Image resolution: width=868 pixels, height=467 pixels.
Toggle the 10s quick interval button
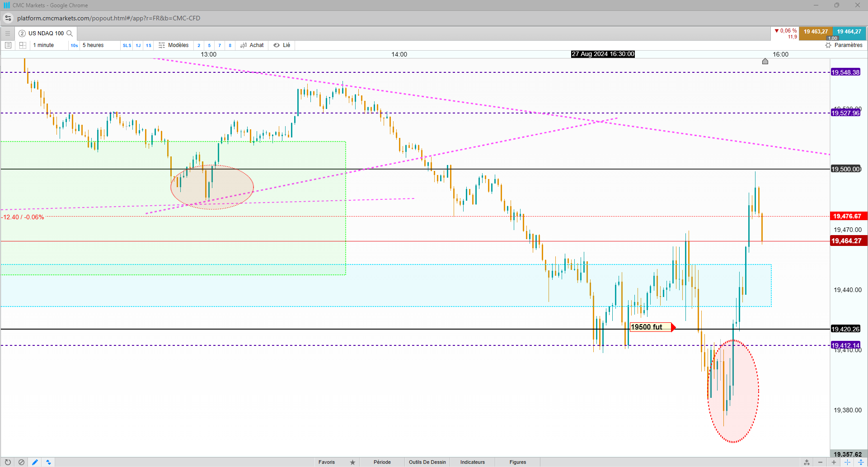click(x=74, y=45)
